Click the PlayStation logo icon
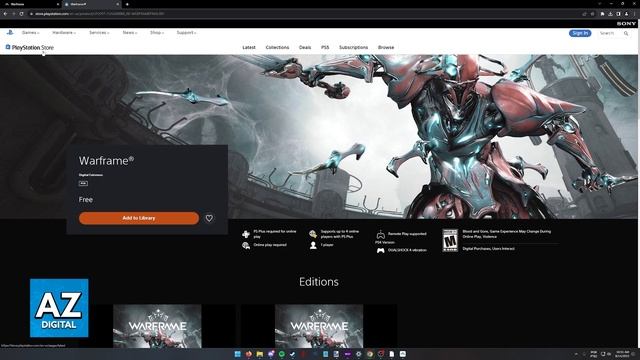 10,32
